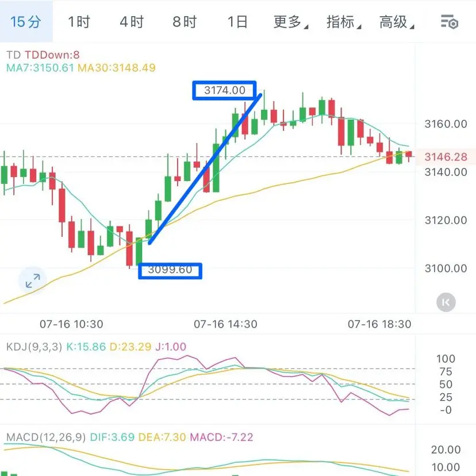Click the 3120.00 price axis label

pyautogui.click(x=446, y=220)
